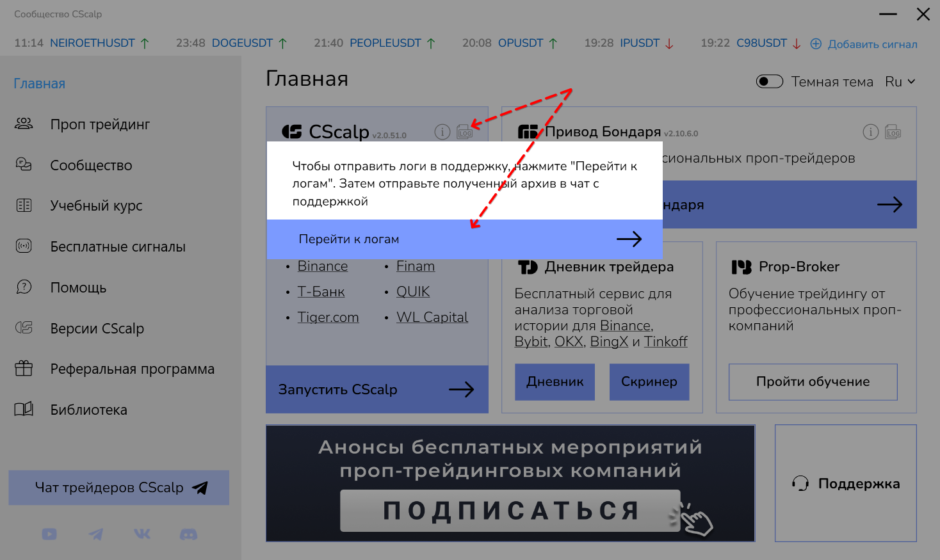Open the Привод Бондаря logs icon
This screenshot has height=560, width=940.
893,132
